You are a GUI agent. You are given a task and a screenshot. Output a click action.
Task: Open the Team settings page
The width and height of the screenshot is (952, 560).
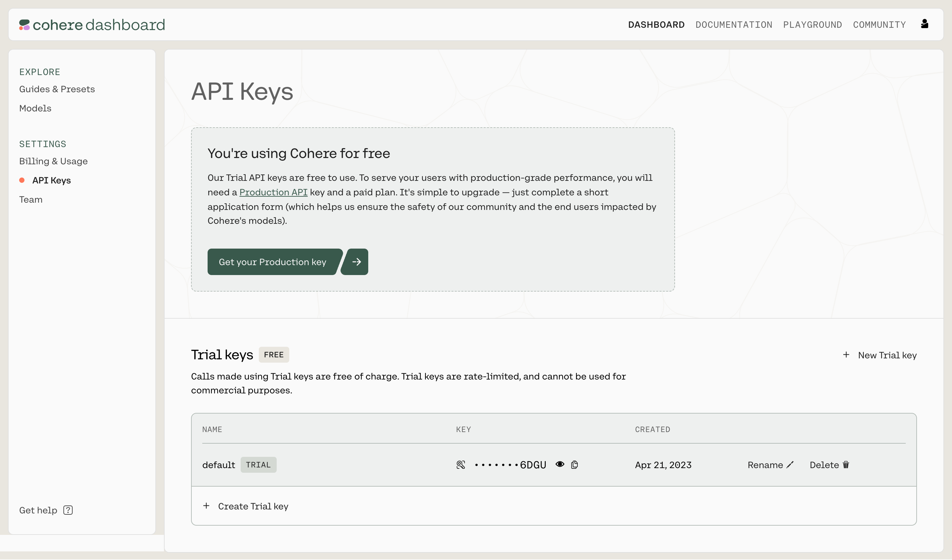click(31, 200)
